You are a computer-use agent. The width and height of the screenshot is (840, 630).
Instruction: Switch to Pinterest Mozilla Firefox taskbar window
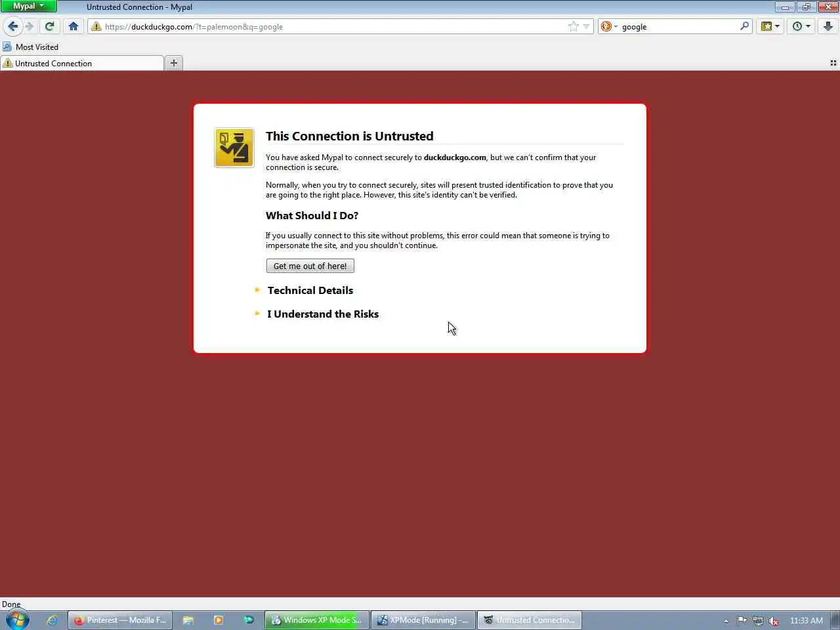pos(120,620)
